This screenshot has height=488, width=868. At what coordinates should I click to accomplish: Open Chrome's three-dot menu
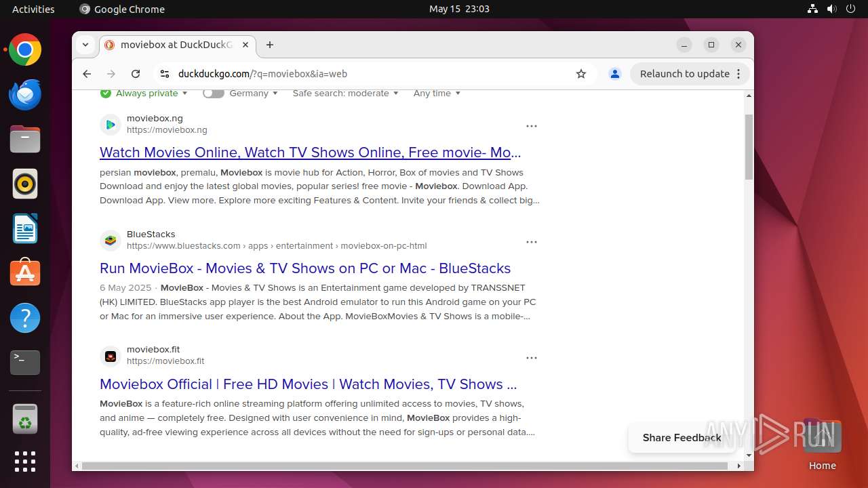pos(738,74)
